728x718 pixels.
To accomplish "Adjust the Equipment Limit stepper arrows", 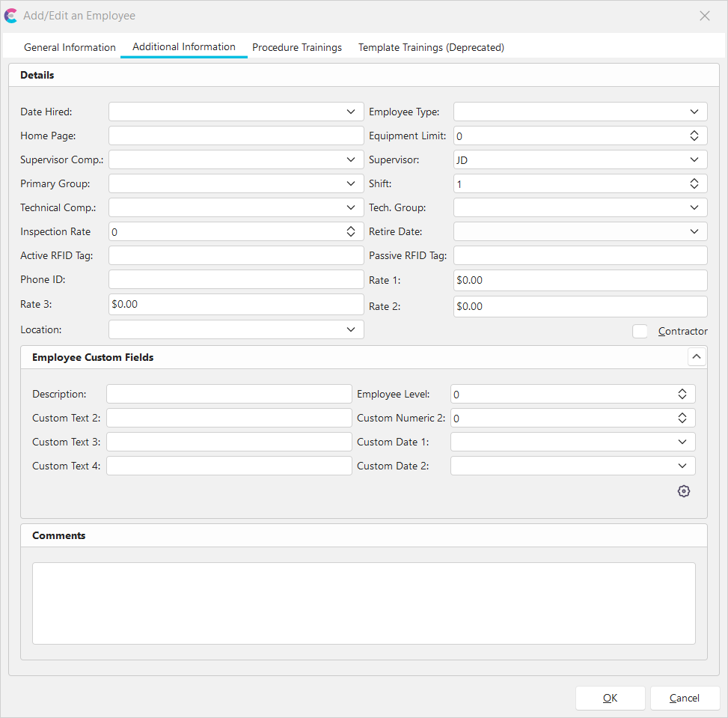I will click(x=694, y=136).
